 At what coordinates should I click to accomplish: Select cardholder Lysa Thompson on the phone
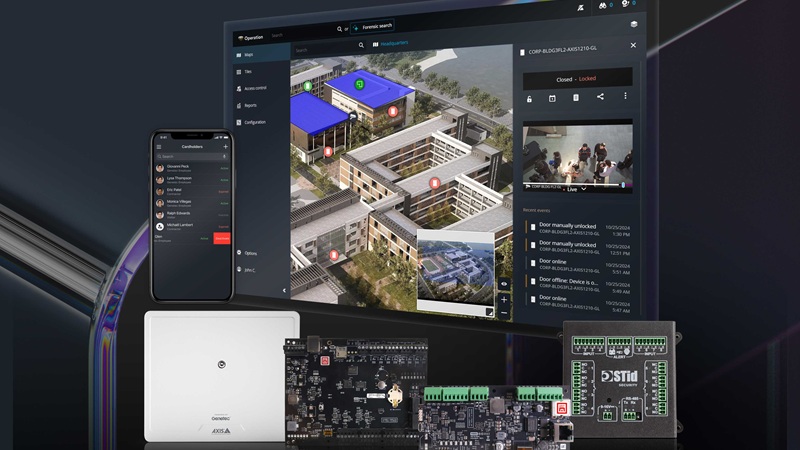pos(192,180)
